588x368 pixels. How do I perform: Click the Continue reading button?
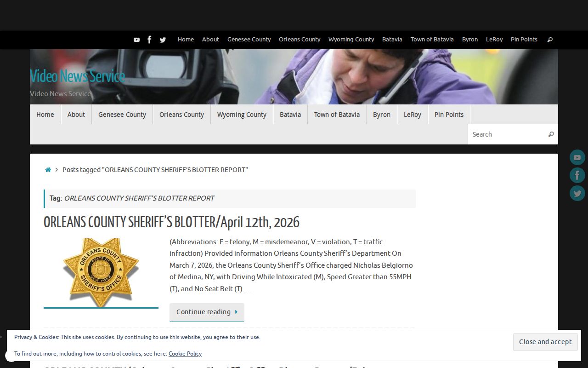[207, 312]
